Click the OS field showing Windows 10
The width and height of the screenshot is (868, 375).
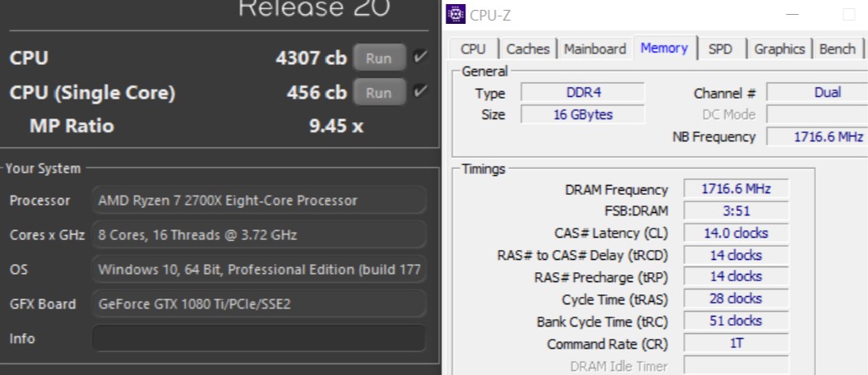click(x=259, y=270)
